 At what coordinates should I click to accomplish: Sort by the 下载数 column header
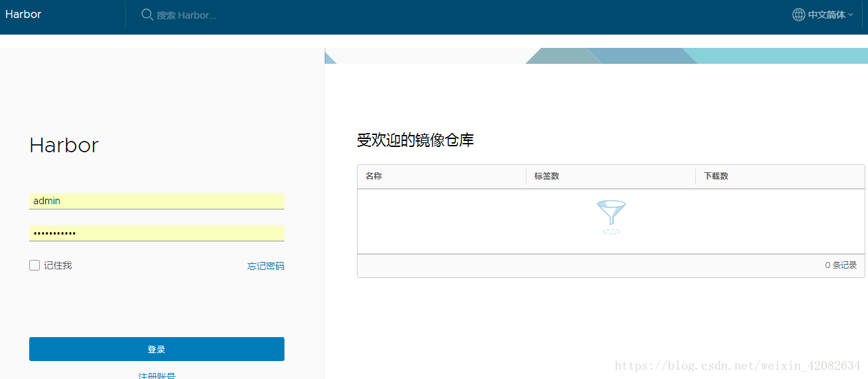(716, 176)
